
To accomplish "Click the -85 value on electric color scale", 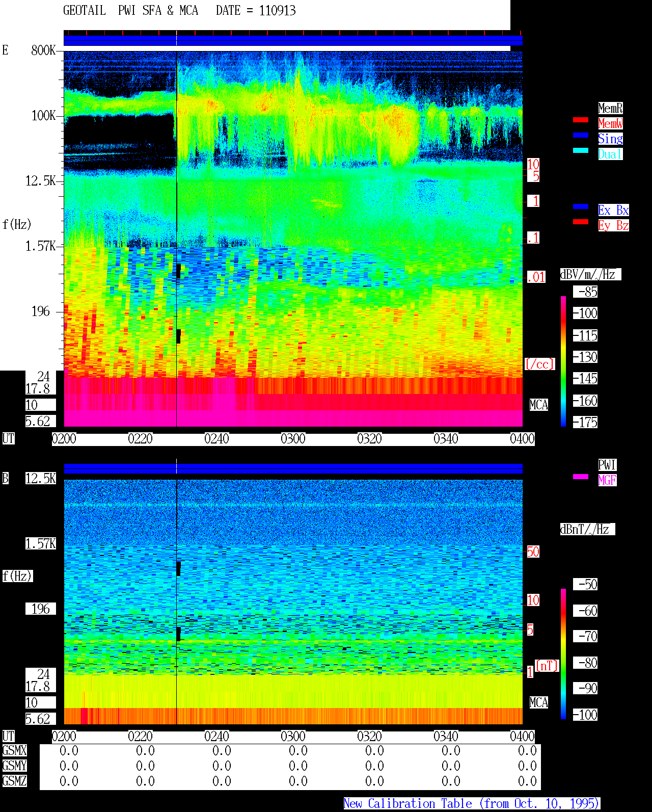I will pyautogui.click(x=585, y=292).
